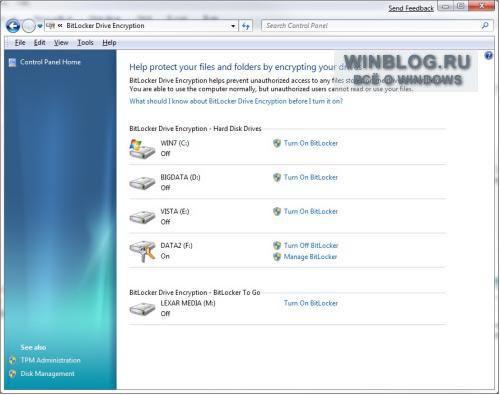The width and height of the screenshot is (500, 395).
Task: Open the Tools menu
Action: [85, 43]
